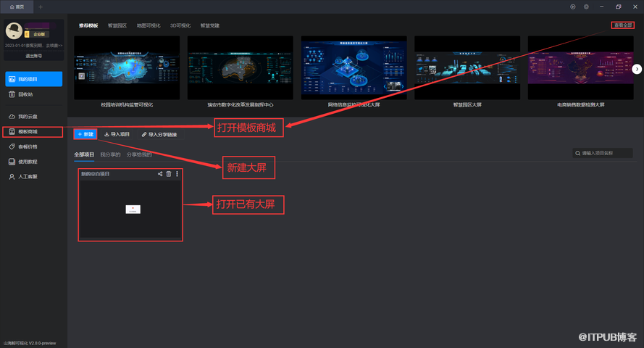
Task: Open the 电商销售数据检测大屏 template thumbnail
Action: (x=581, y=68)
